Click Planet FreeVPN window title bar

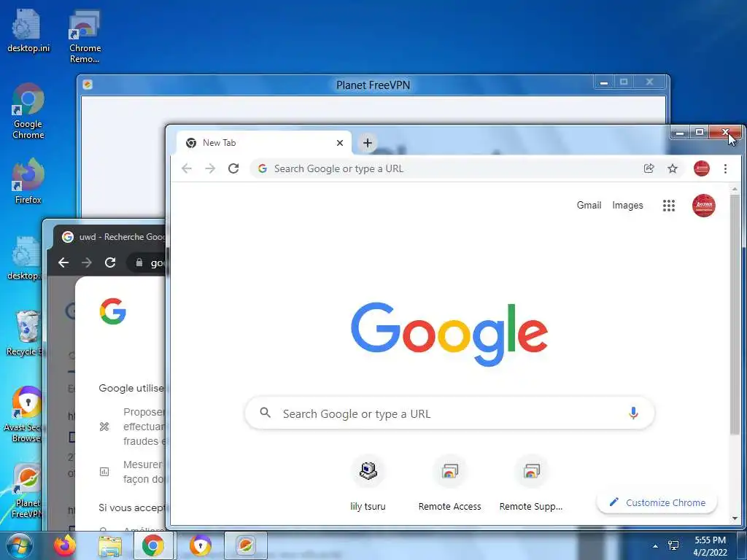point(373,85)
